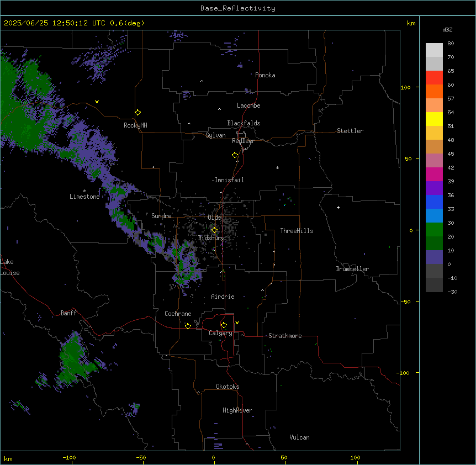Click the Cochrane town label
The width and height of the screenshot is (476, 465).
178,314
